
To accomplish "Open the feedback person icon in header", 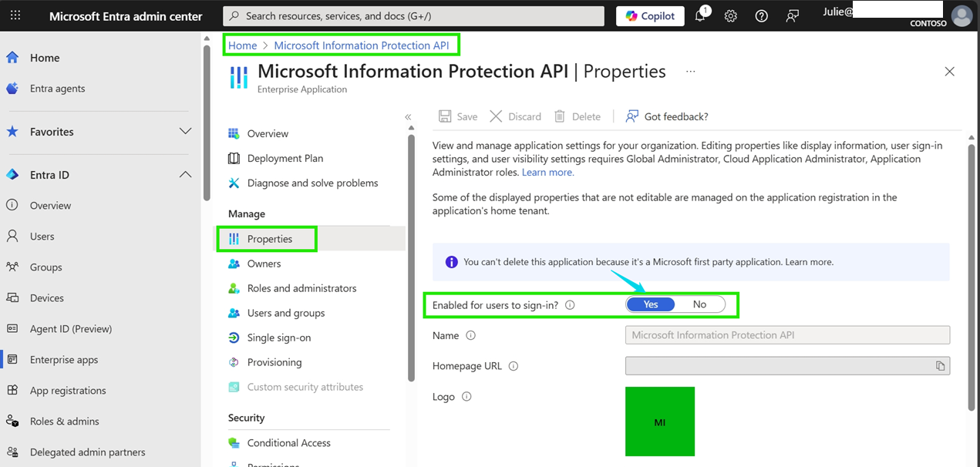I will tap(792, 16).
